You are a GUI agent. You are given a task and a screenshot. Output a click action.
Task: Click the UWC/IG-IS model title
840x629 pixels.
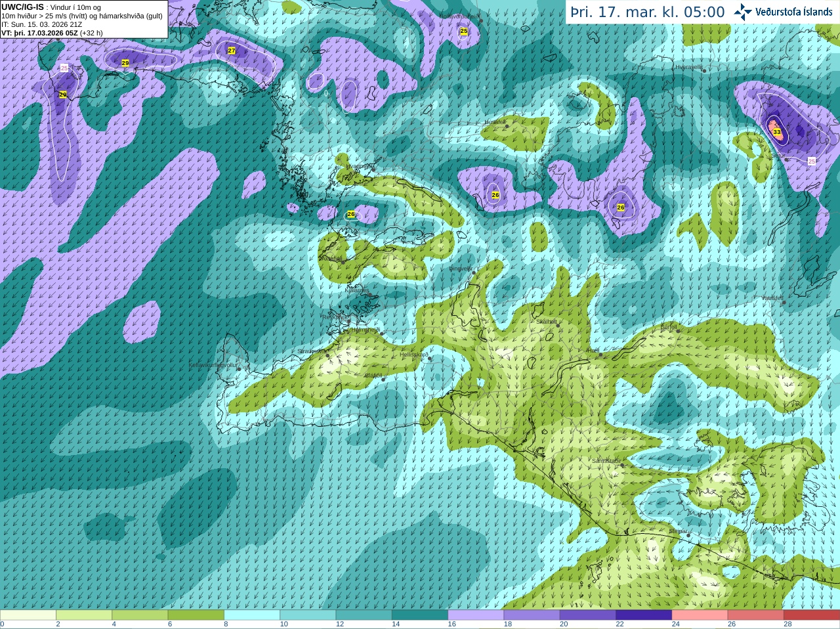point(22,7)
